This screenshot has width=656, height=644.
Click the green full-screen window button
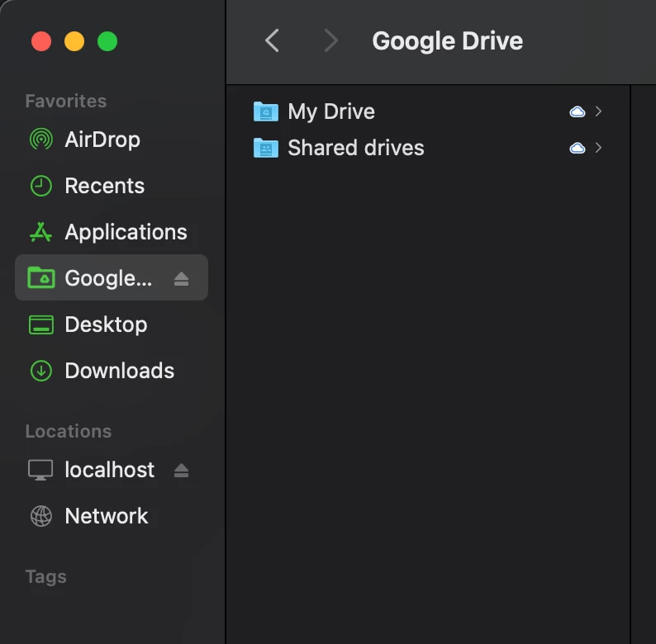(107, 41)
